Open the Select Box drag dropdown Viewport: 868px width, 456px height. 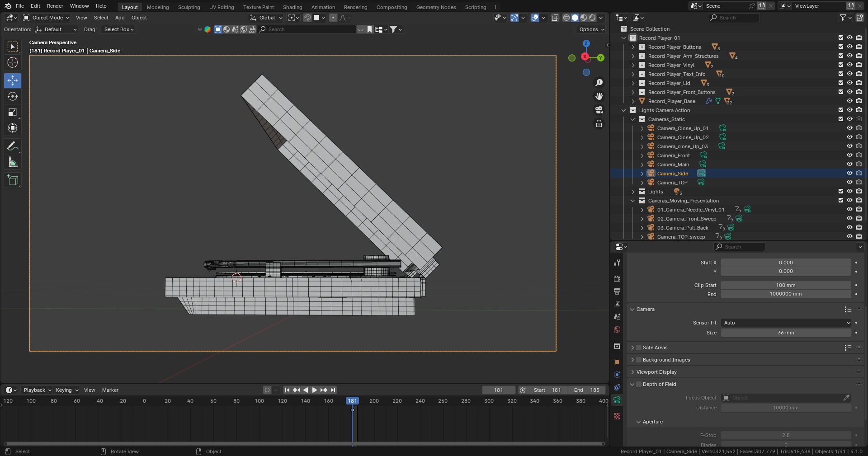pyautogui.click(x=119, y=29)
